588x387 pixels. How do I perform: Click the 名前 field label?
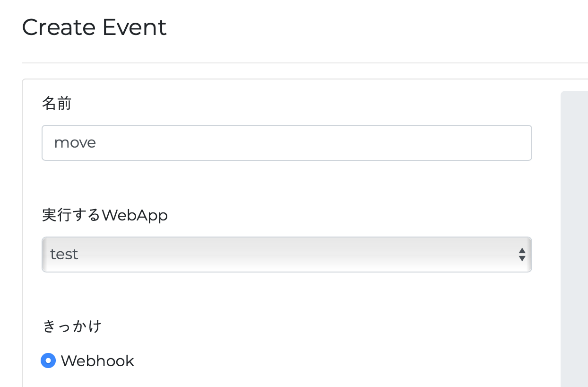(x=56, y=104)
